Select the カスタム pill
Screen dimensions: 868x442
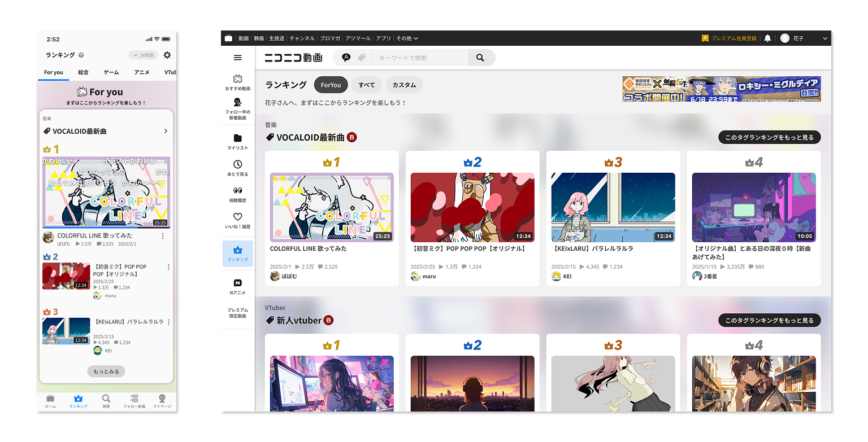(404, 85)
